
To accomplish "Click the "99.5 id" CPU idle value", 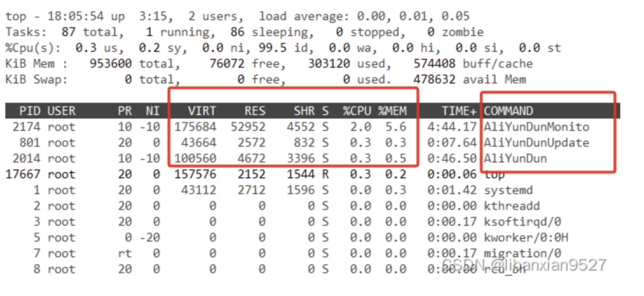I will (x=283, y=48).
